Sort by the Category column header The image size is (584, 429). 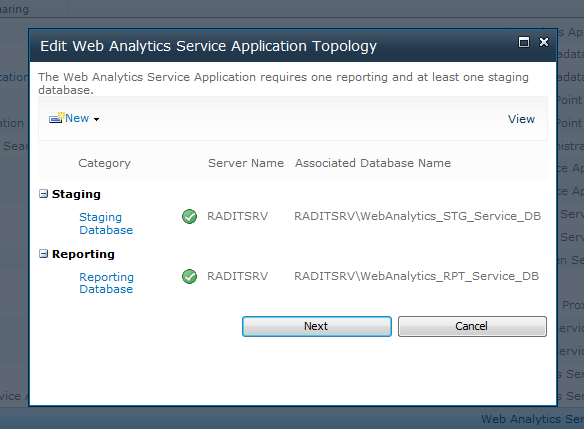pyautogui.click(x=104, y=163)
